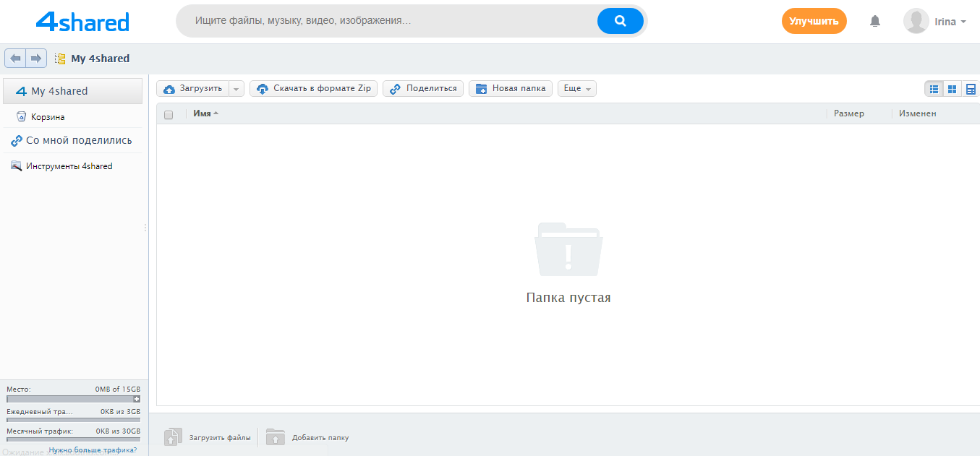This screenshot has width=980, height=456.
Task: Click the Улучшить button
Action: 814,21
